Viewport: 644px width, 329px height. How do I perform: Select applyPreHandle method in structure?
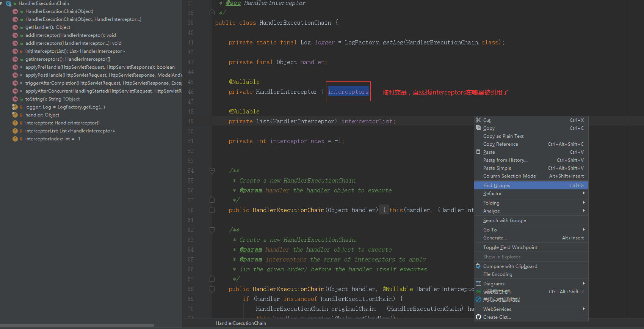click(100, 67)
